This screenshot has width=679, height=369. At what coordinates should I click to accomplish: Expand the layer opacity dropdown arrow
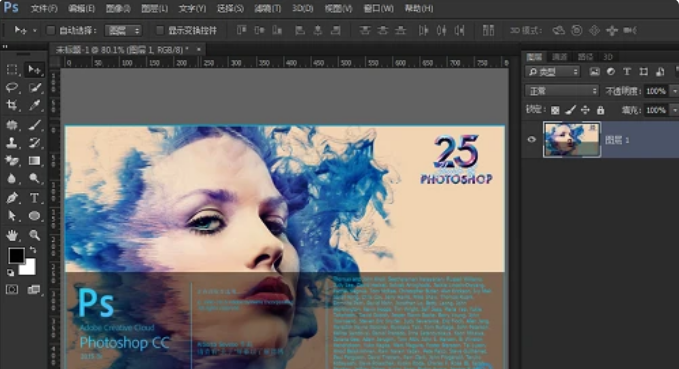point(675,91)
